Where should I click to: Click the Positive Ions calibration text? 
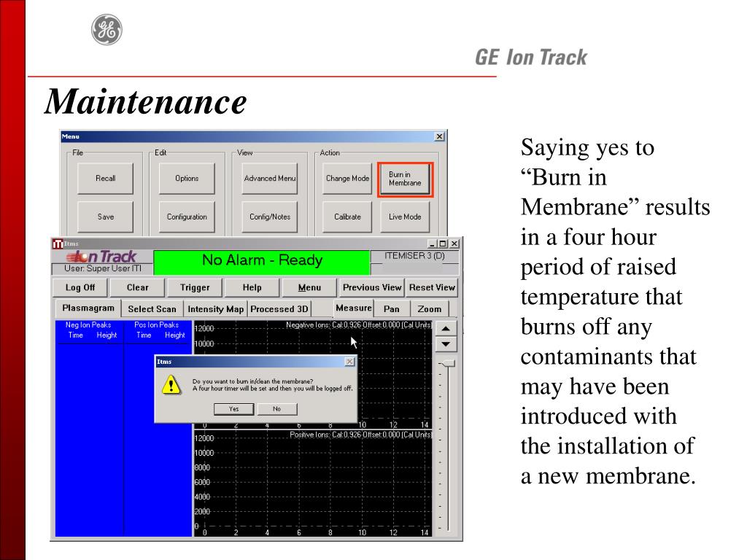click(x=360, y=435)
